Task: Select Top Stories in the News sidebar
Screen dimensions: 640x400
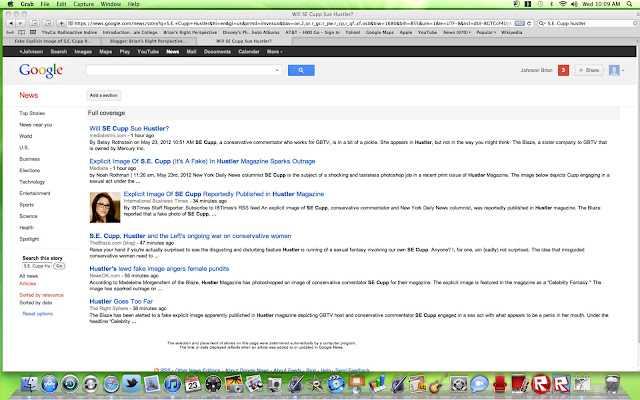Action: (x=32, y=113)
